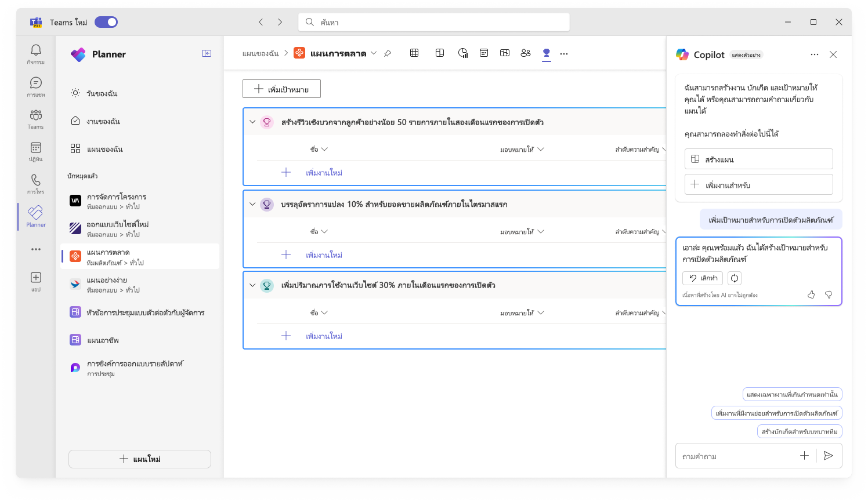This screenshot has height=502, width=868.
Task: Collapse the Planner sidebar panel icon
Action: pyautogui.click(x=207, y=53)
